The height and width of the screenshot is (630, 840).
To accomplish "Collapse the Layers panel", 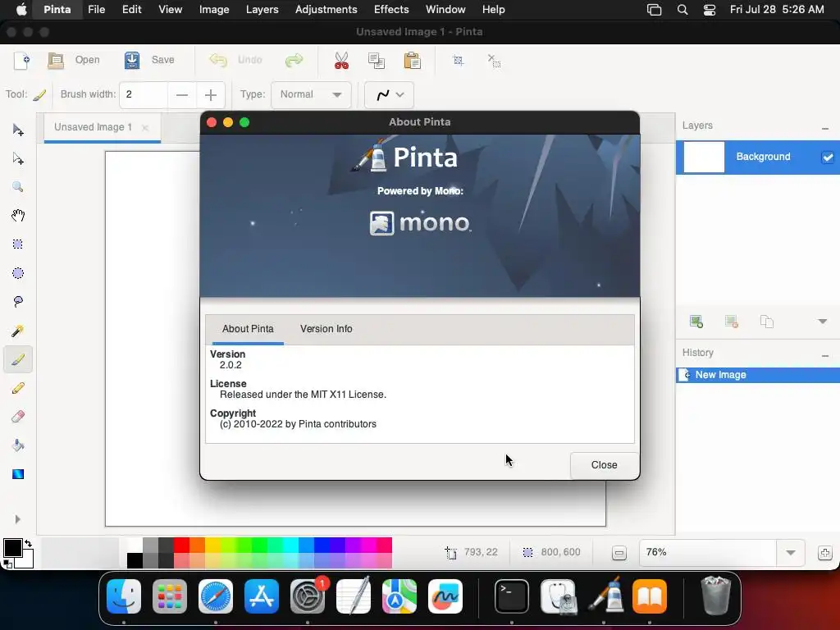I will click(825, 129).
